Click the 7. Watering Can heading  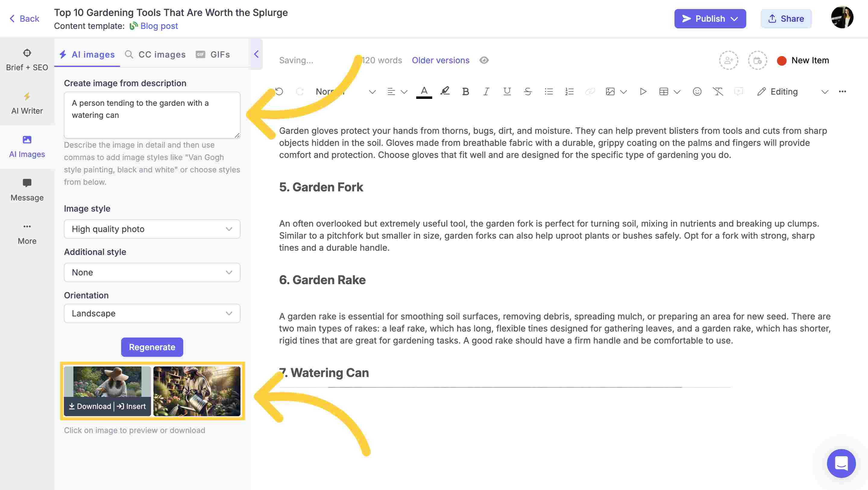pyautogui.click(x=324, y=373)
